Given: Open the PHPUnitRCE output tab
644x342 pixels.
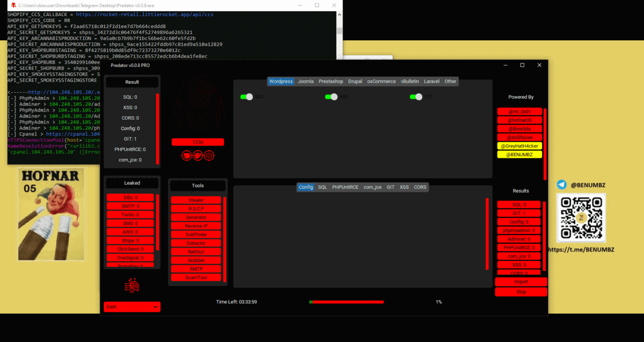Looking at the screenshot, I should point(345,187).
